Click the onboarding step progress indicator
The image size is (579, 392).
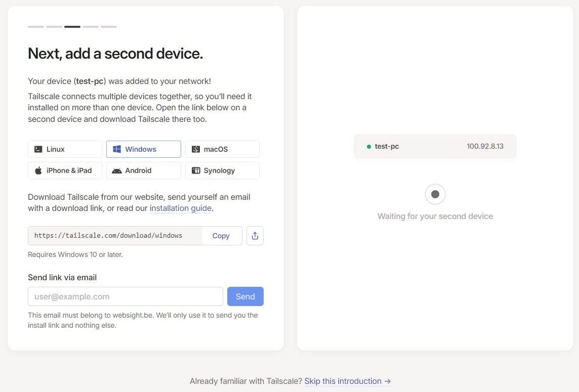pyautogui.click(x=72, y=26)
